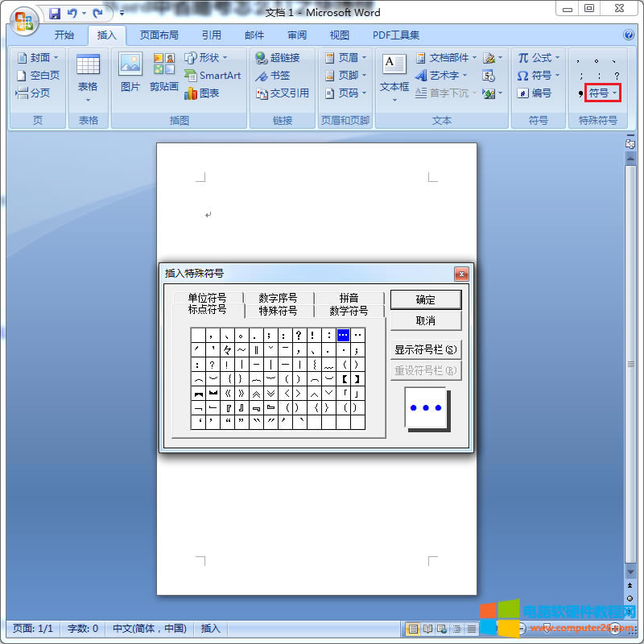644x644 pixels.
Task: Click the 显示符号栏 button
Action: pyautogui.click(x=425, y=349)
